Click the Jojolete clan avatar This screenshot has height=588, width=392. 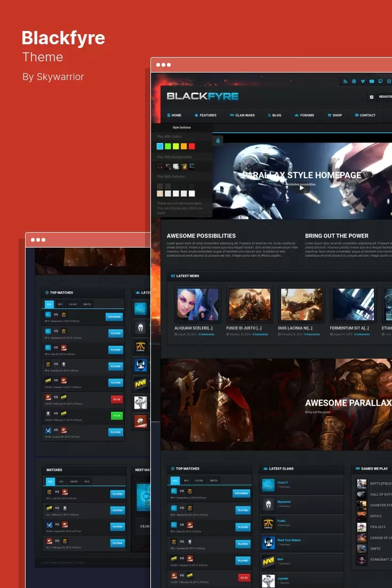click(268, 581)
